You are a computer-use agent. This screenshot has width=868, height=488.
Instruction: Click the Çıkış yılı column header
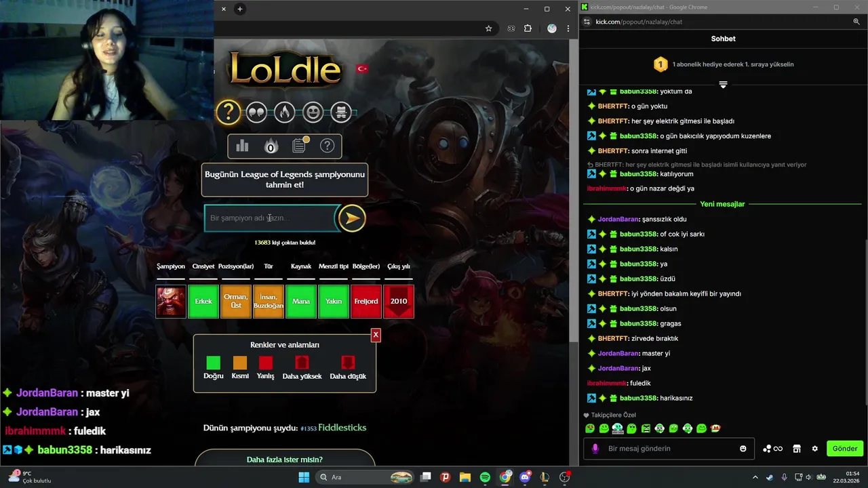399,266
